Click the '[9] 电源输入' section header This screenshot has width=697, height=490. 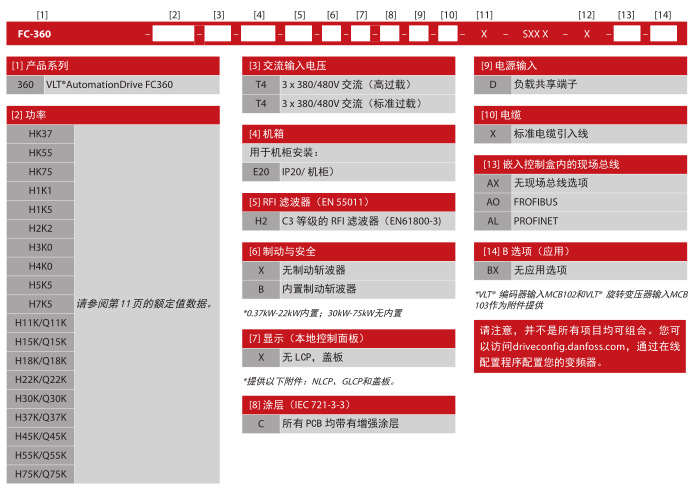click(x=580, y=66)
